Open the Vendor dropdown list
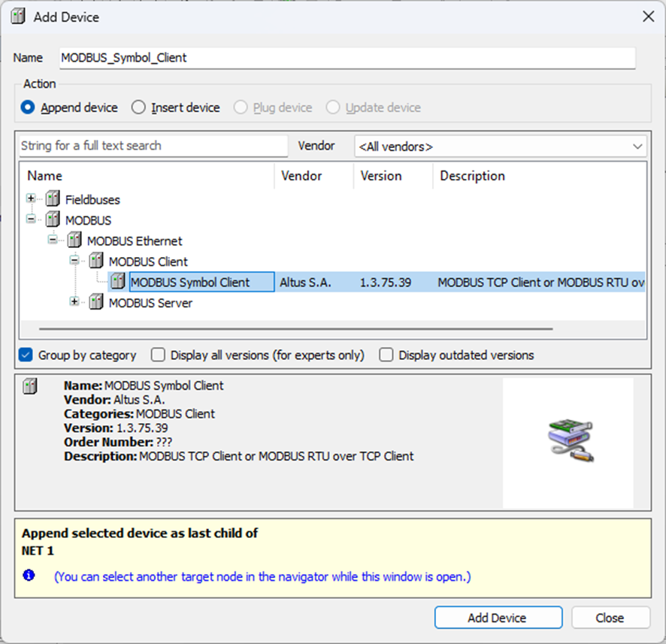This screenshot has height=644, width=666. (500, 147)
